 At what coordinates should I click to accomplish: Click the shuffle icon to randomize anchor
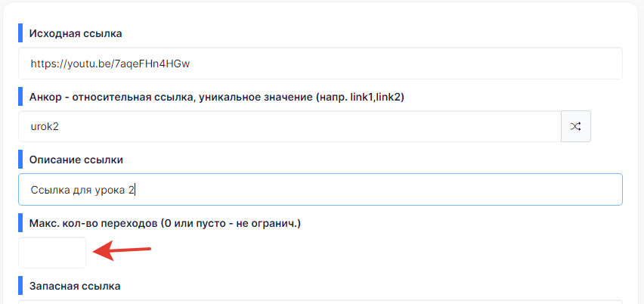point(576,126)
